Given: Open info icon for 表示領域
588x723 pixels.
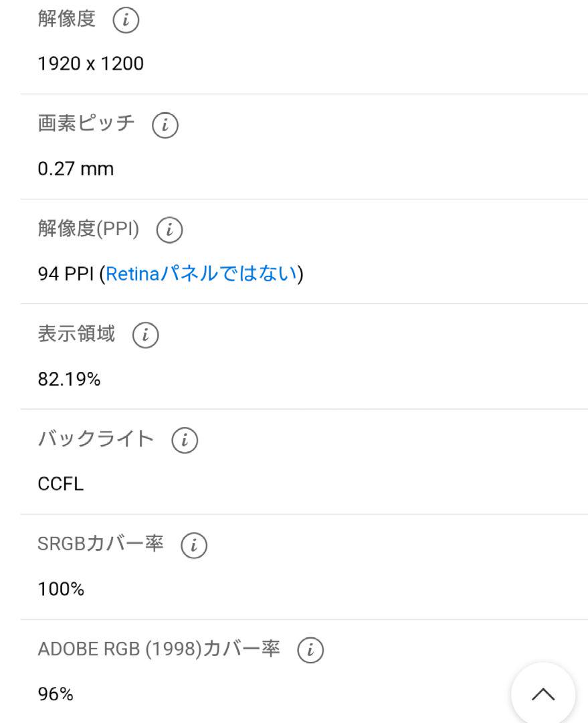Looking at the screenshot, I should point(146,335).
